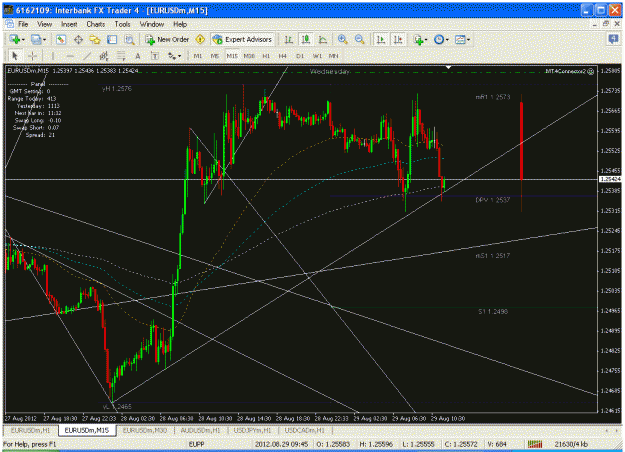Expand the Templates dropdown arrow
Viewport: 625px width, 452px height.
coord(468,39)
